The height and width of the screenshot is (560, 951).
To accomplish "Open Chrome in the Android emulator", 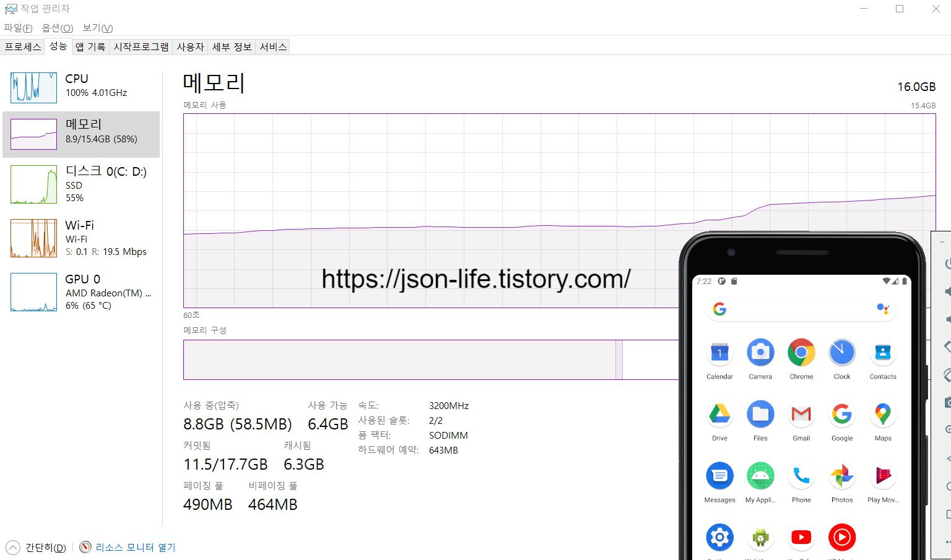I will pos(801,353).
